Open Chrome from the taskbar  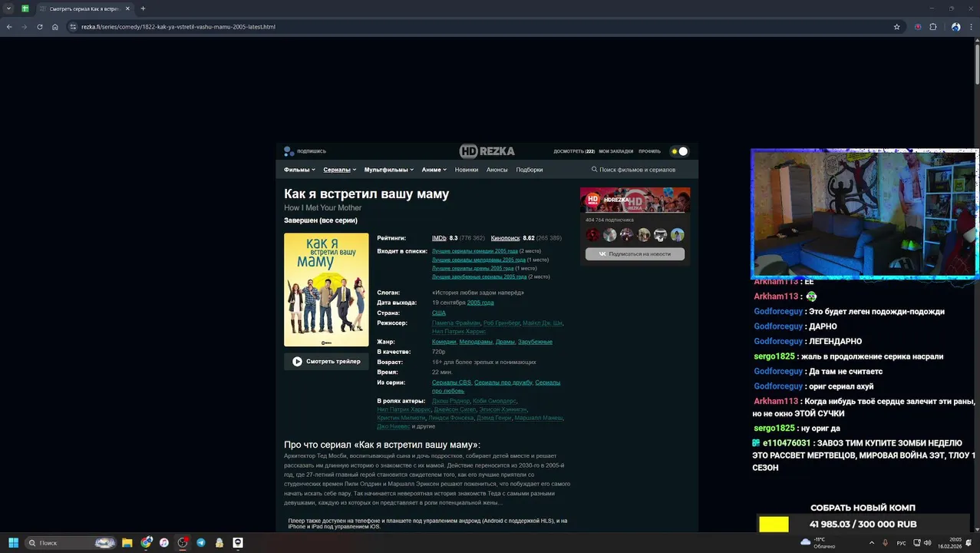coord(146,543)
